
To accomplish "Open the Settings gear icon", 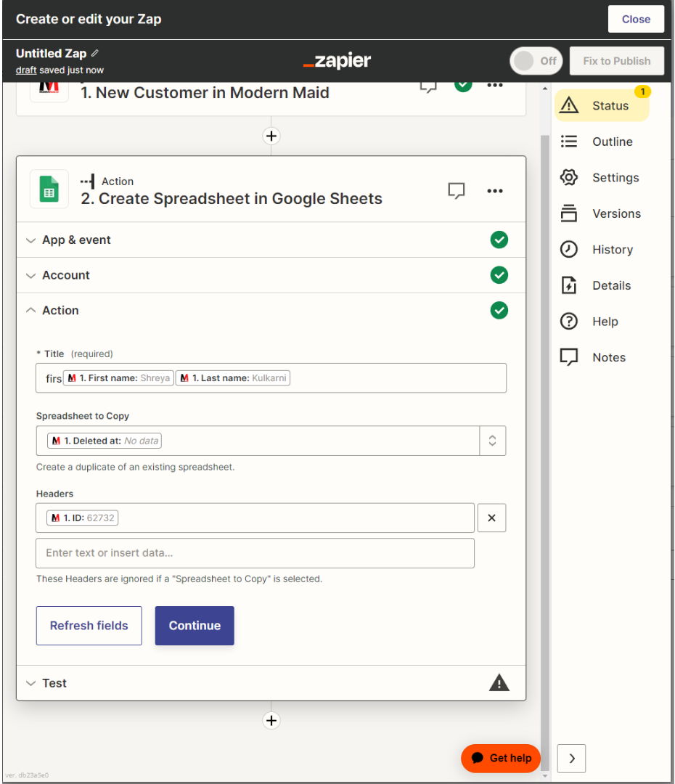I will click(x=569, y=178).
